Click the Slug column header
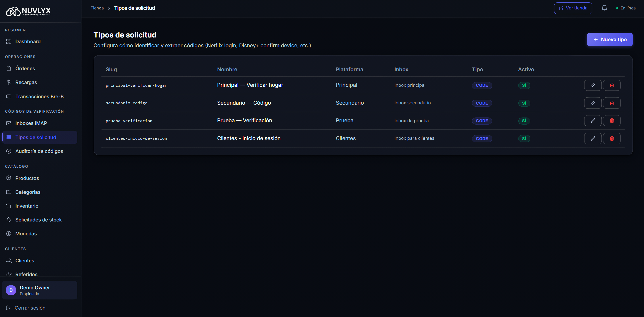Image resolution: width=644 pixels, height=317 pixels. click(111, 69)
